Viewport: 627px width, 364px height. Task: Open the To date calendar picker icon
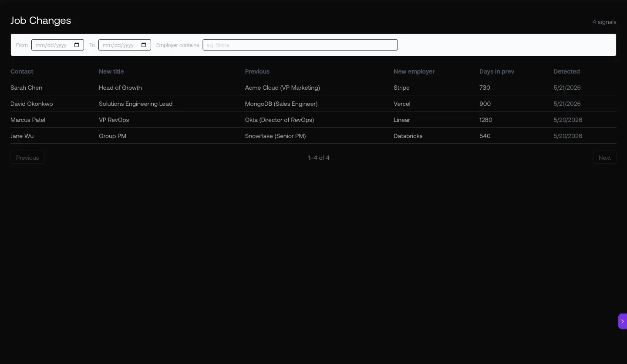point(144,45)
